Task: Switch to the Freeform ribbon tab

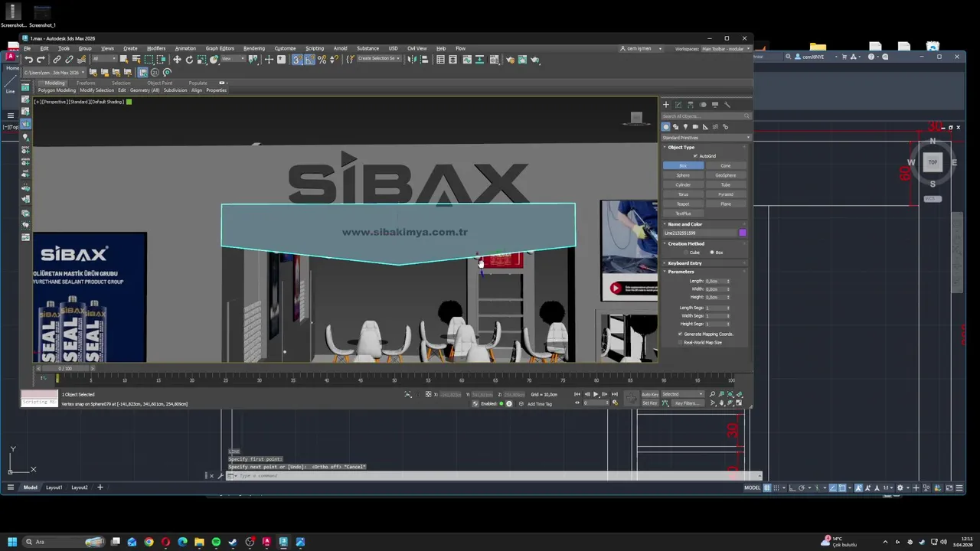Action: 86,83
